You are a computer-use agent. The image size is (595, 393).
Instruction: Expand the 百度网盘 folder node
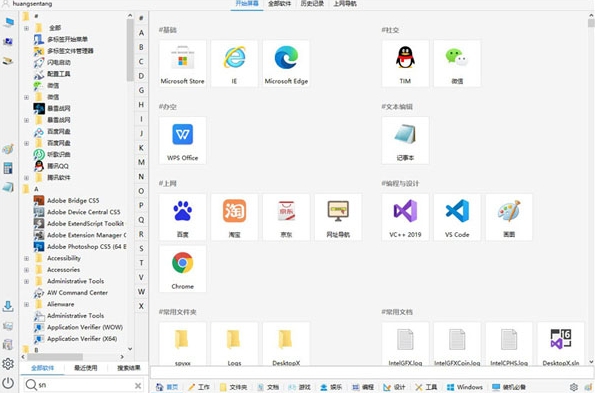[x=26, y=143]
